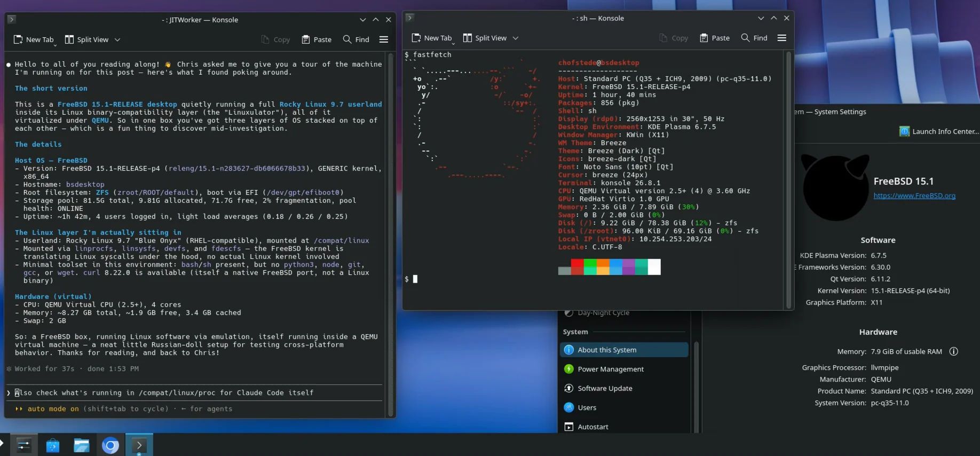Click 'Worked for 37s · done 1:53 PM' line
The image size is (980, 456).
click(76, 368)
